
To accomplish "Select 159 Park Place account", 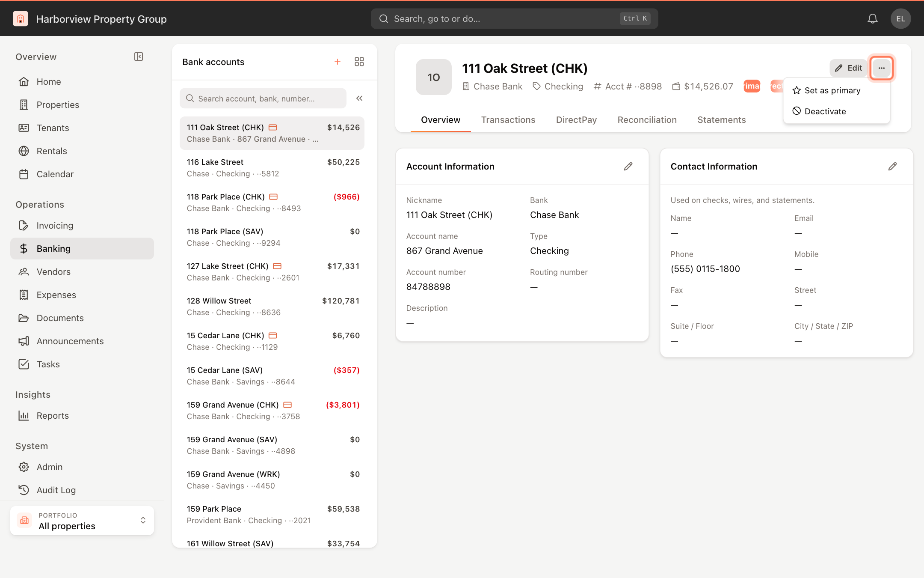I will [272, 515].
